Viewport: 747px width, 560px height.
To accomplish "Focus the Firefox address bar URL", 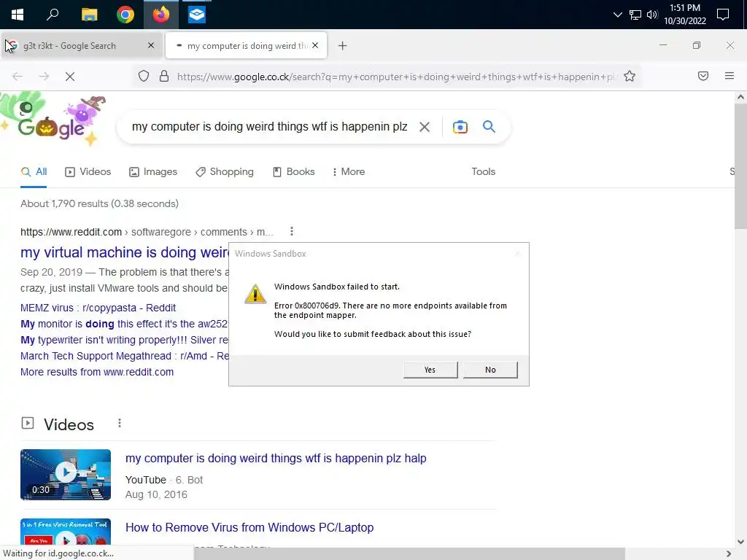I will tap(395, 77).
